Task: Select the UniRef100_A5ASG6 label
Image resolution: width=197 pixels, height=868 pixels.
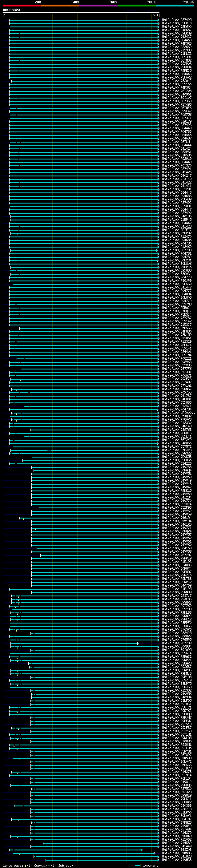Action: pyautogui.click(x=177, y=765)
